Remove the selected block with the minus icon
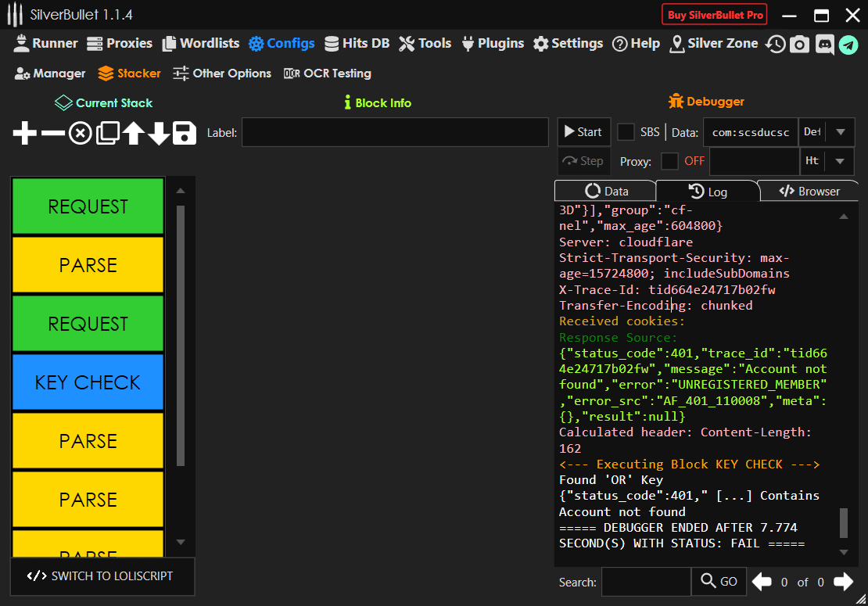Screen dimensions: 868x606 pyautogui.click(x=52, y=134)
